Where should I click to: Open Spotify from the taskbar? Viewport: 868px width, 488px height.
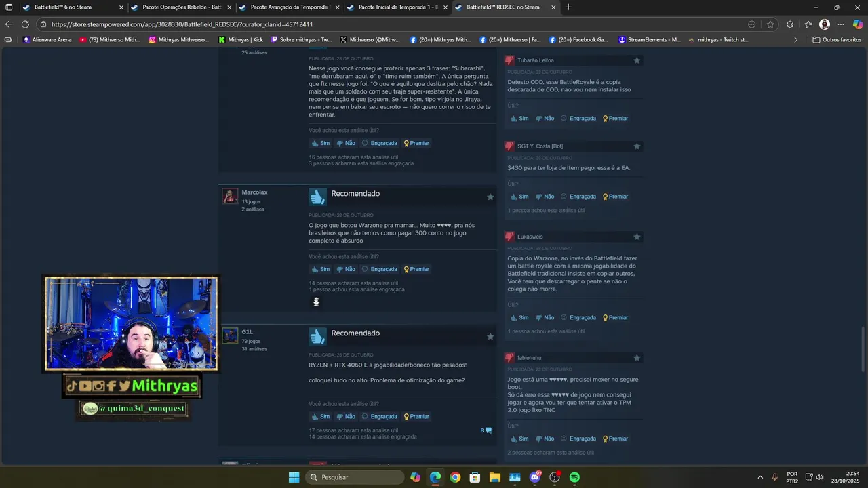pyautogui.click(x=574, y=477)
